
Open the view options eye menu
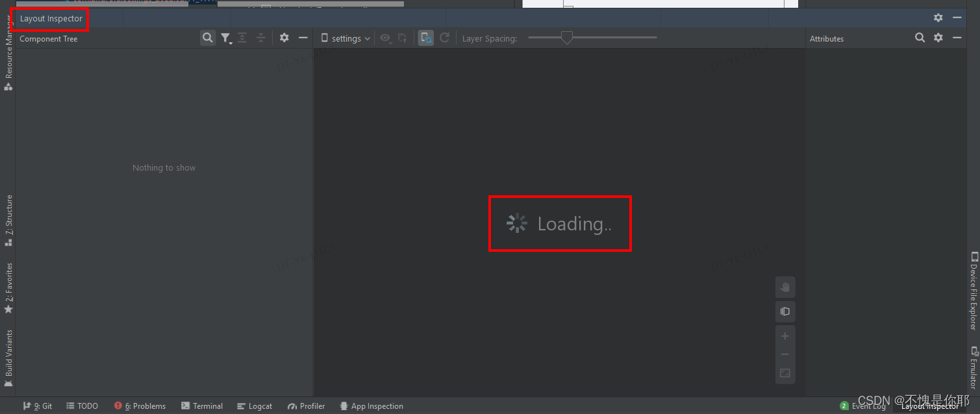386,38
